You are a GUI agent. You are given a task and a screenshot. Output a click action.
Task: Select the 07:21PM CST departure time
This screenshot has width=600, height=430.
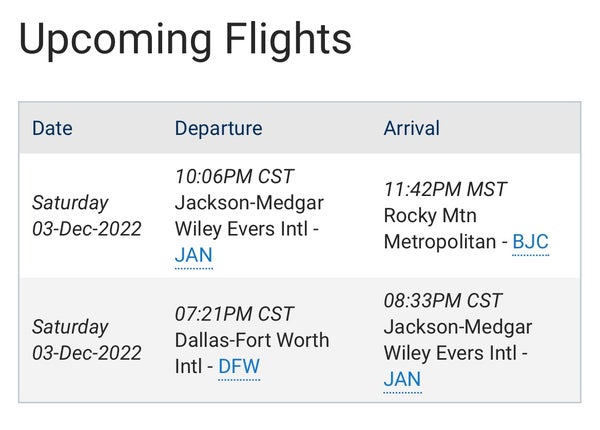click(x=234, y=314)
